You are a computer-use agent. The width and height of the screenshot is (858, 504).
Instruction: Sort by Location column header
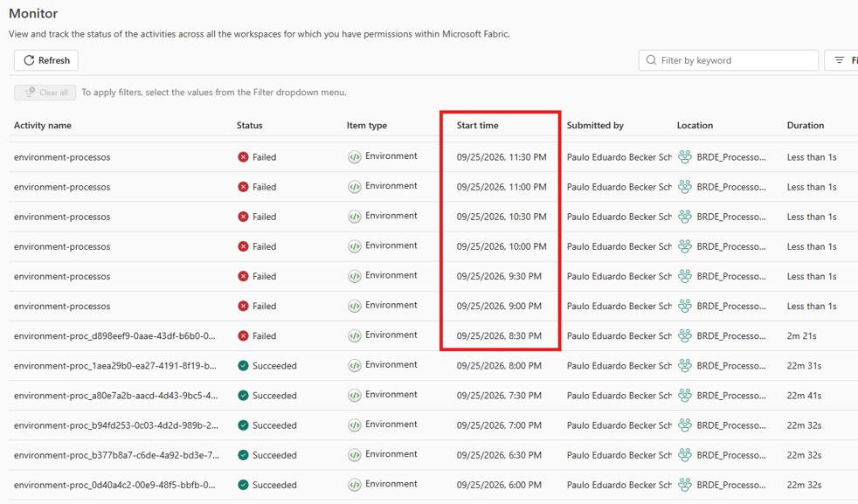pyautogui.click(x=695, y=125)
